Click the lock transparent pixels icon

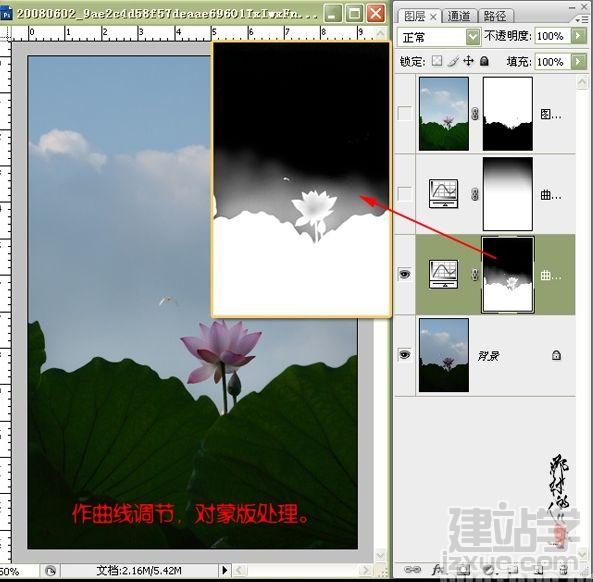(437, 61)
